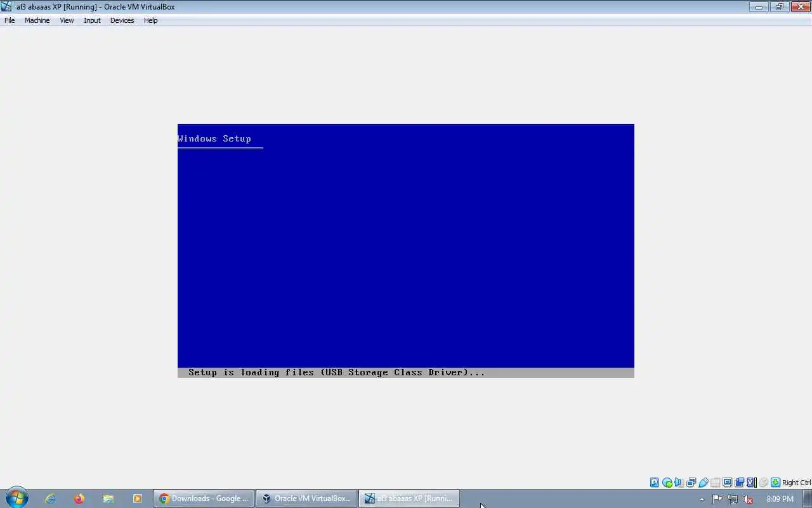Open the View menu
The height and width of the screenshot is (508, 812).
[x=67, y=20]
